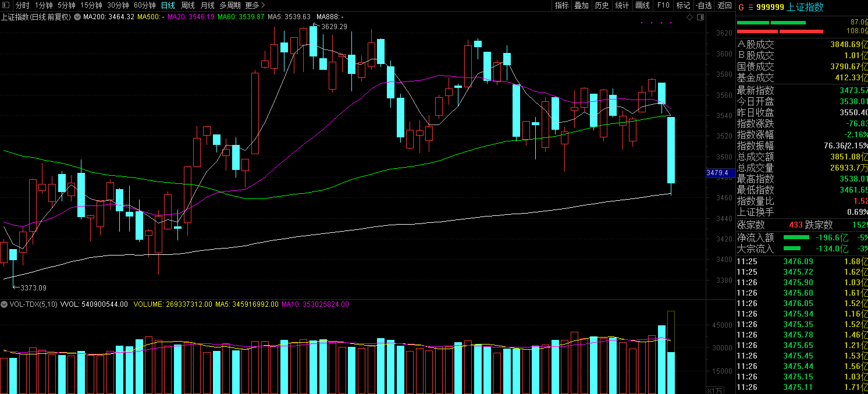The height and width of the screenshot is (394, 868).
Task: Open the main chart indicator dropdown arrow
Action: pyautogui.click(x=77, y=17)
